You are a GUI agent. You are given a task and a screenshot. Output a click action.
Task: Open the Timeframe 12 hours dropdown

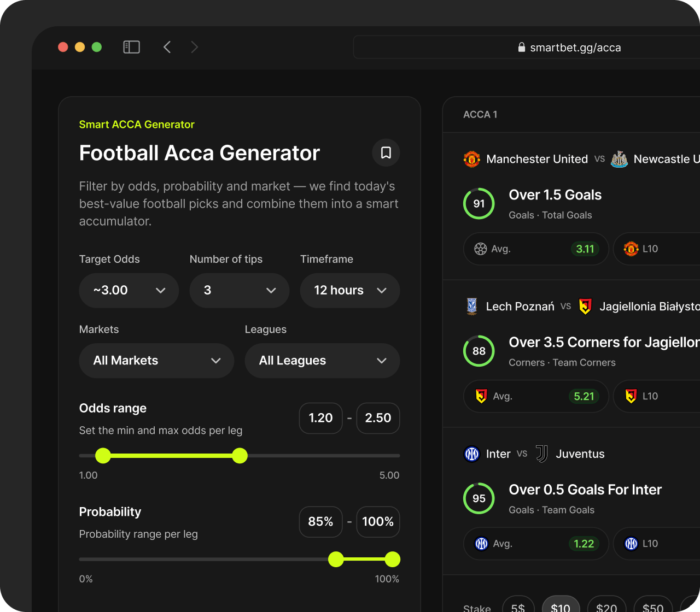[x=350, y=291]
